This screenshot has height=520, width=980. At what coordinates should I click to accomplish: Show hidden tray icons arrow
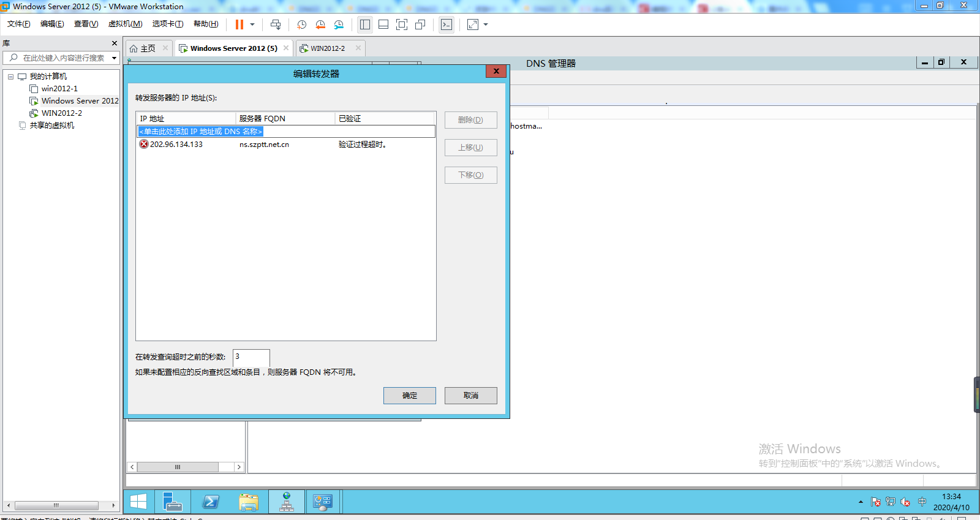coord(861,502)
